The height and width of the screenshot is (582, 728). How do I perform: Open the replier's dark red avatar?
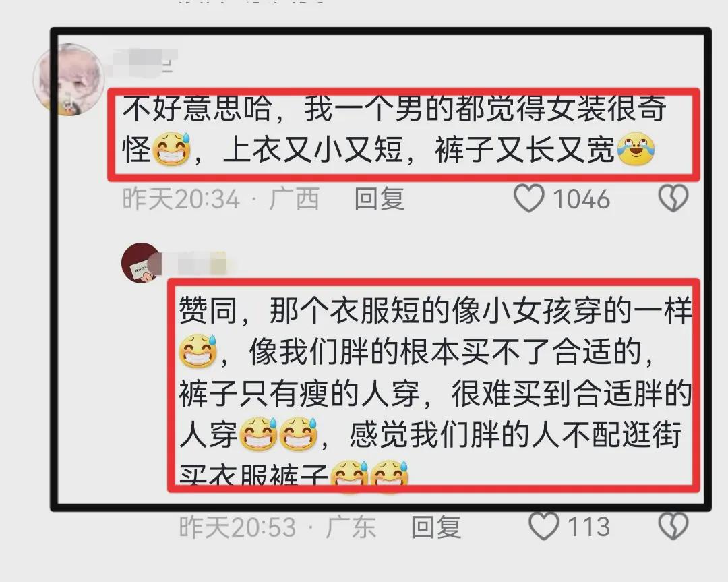[x=141, y=263]
